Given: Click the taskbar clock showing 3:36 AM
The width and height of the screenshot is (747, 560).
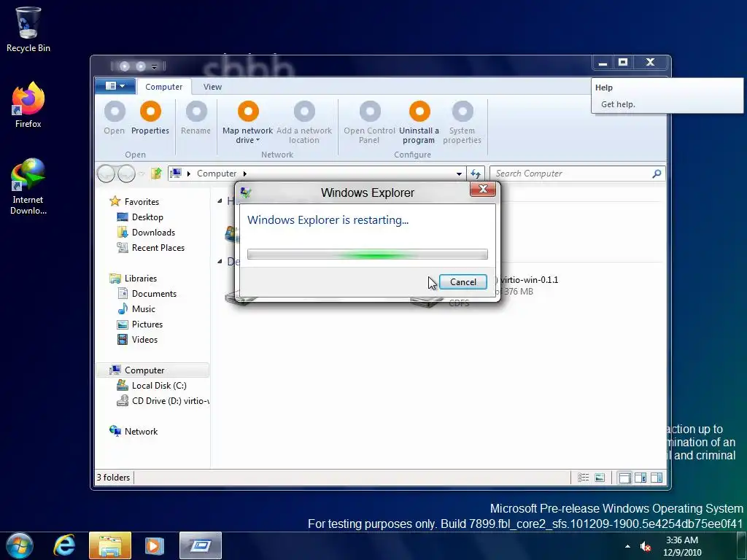Looking at the screenshot, I should tap(682, 546).
